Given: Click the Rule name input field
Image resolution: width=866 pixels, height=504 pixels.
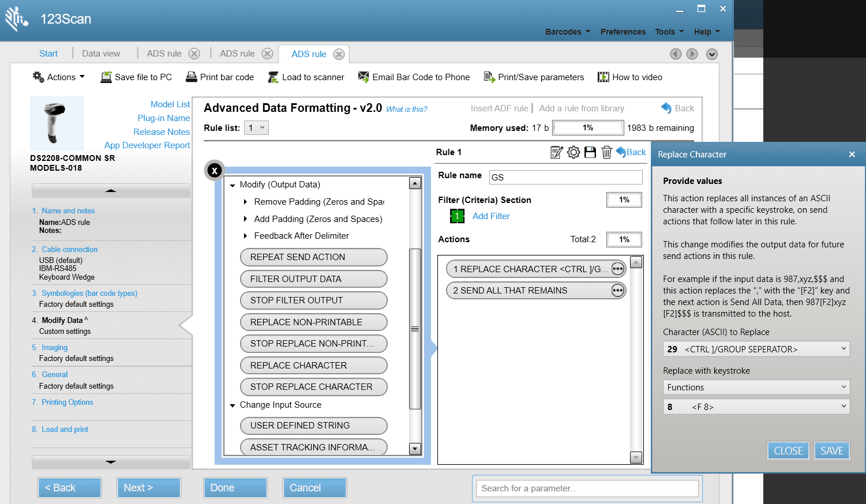Looking at the screenshot, I should click(565, 177).
